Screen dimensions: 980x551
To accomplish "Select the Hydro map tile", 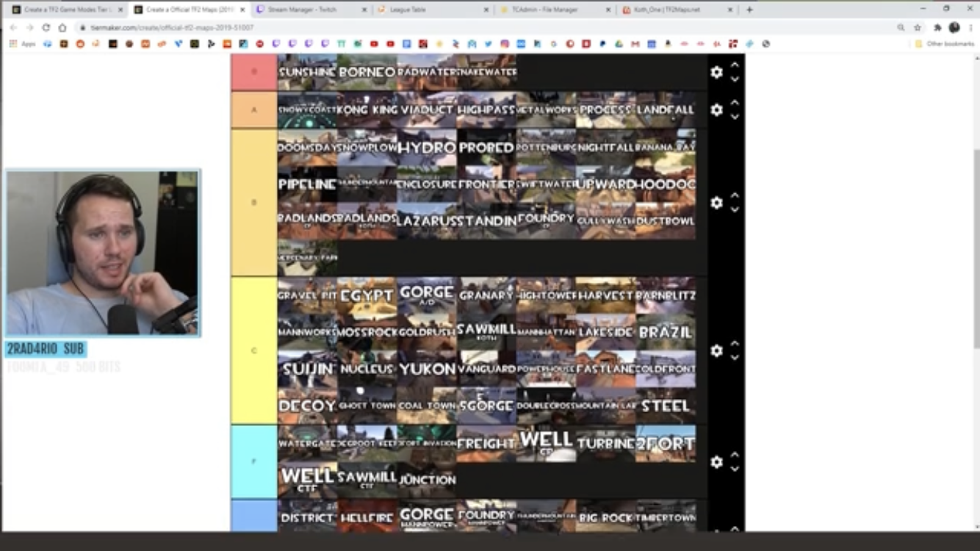I will coord(427,147).
